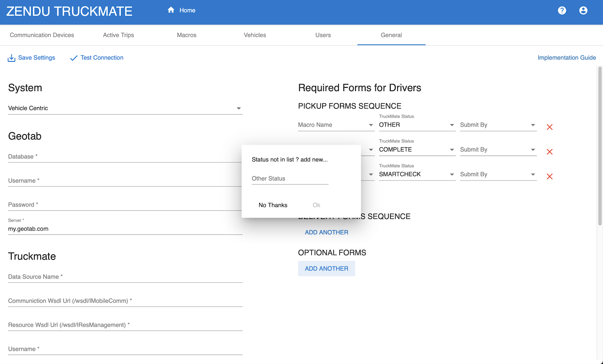Click Ok in the status dialog
This screenshot has height=364, width=603.
316,205
